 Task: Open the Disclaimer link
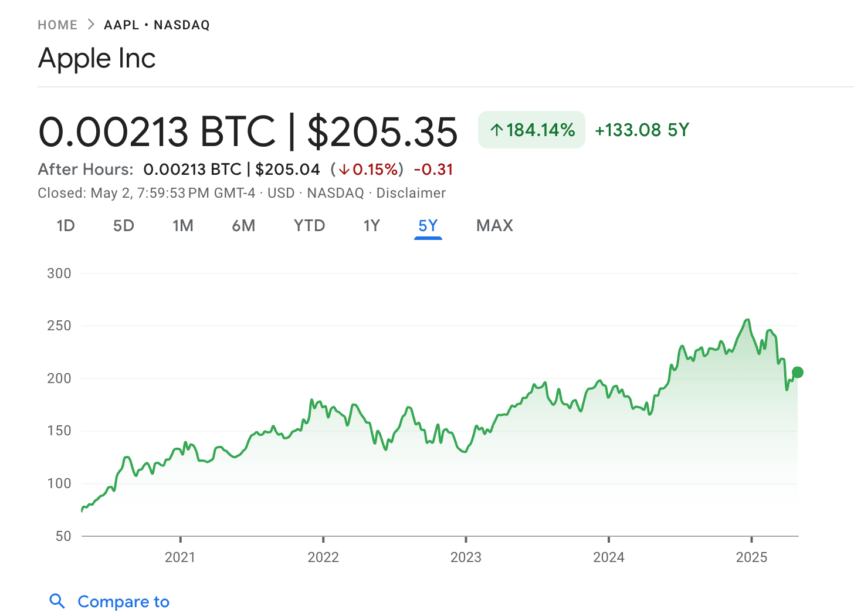click(x=411, y=192)
